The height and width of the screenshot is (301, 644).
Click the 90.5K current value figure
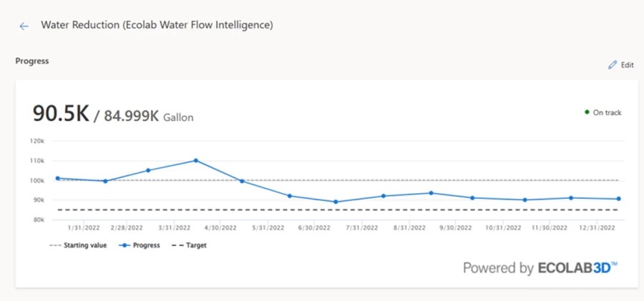tap(61, 114)
